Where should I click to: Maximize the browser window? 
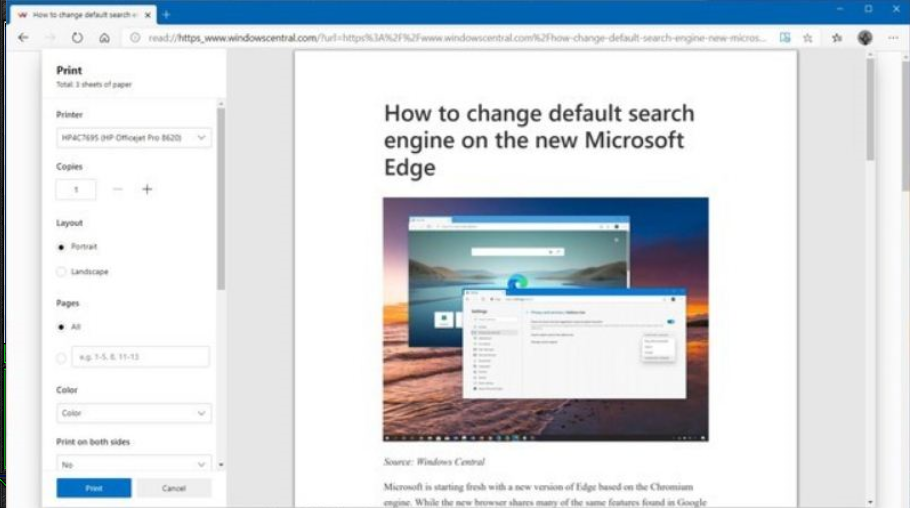point(868,9)
